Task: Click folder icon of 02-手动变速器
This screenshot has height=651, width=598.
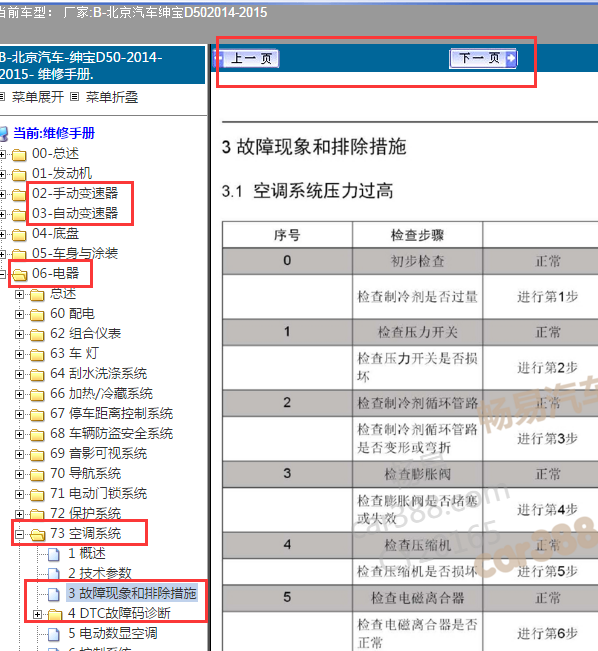Action: click(x=19, y=194)
